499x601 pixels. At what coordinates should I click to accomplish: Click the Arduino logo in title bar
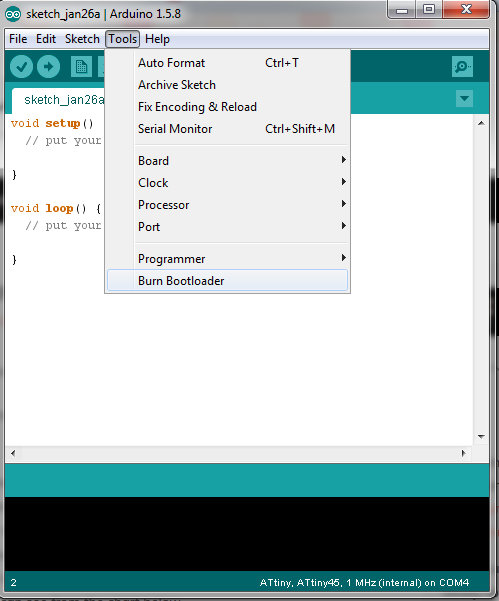click(13, 14)
